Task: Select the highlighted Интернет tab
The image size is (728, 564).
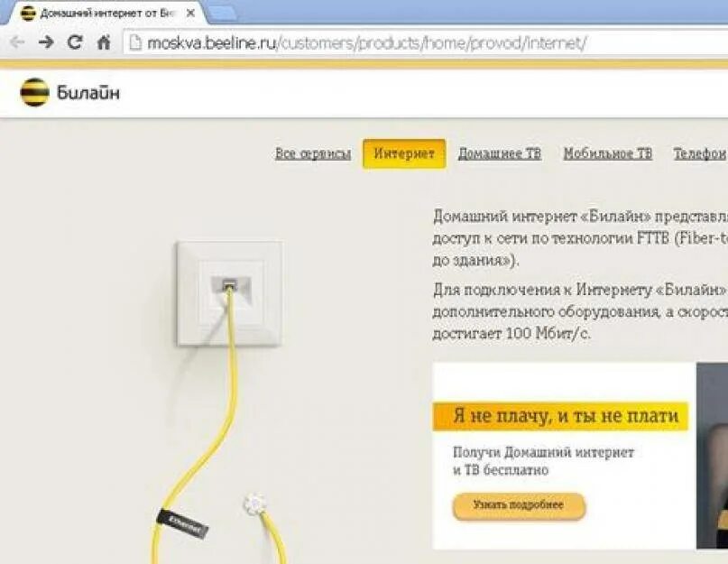Action: 404,153
